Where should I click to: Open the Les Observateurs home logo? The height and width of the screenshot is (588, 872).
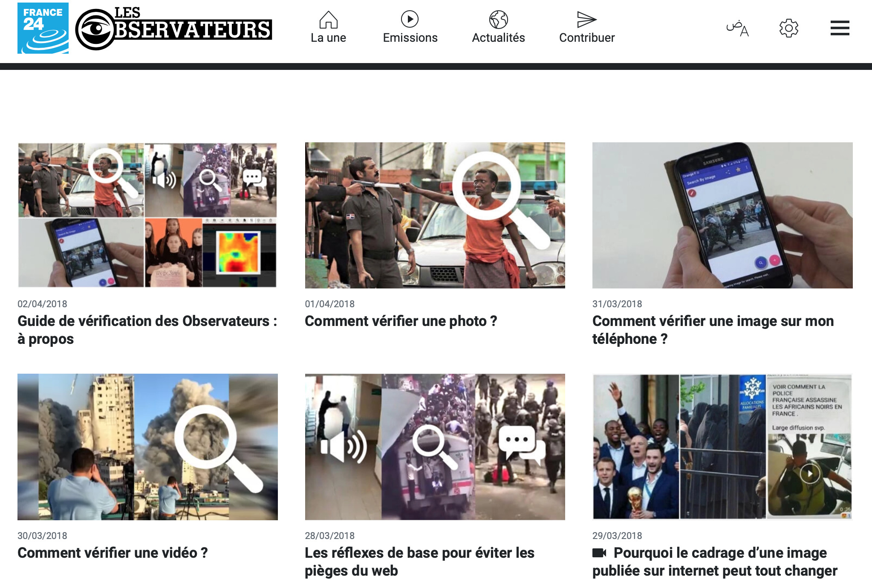tap(173, 28)
